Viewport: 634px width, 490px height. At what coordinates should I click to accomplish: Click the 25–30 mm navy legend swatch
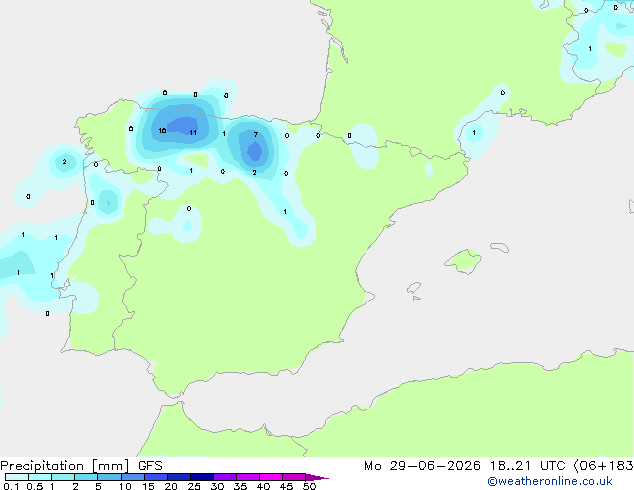202,477
